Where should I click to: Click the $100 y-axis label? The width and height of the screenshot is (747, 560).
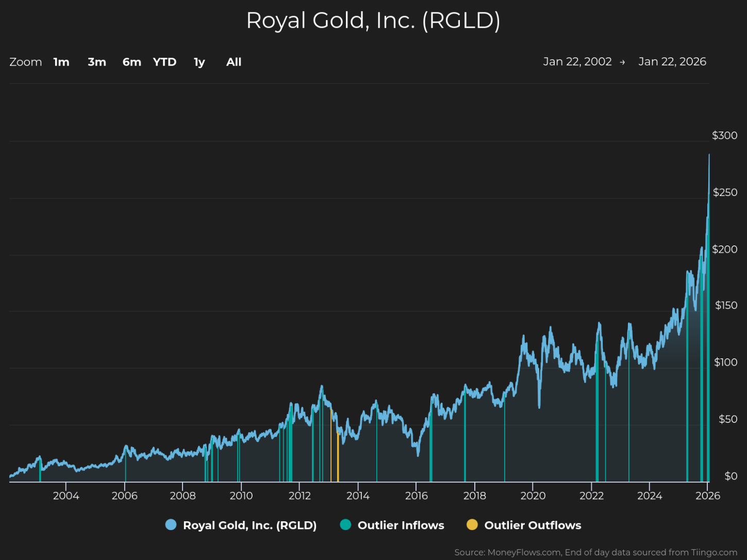726,362
